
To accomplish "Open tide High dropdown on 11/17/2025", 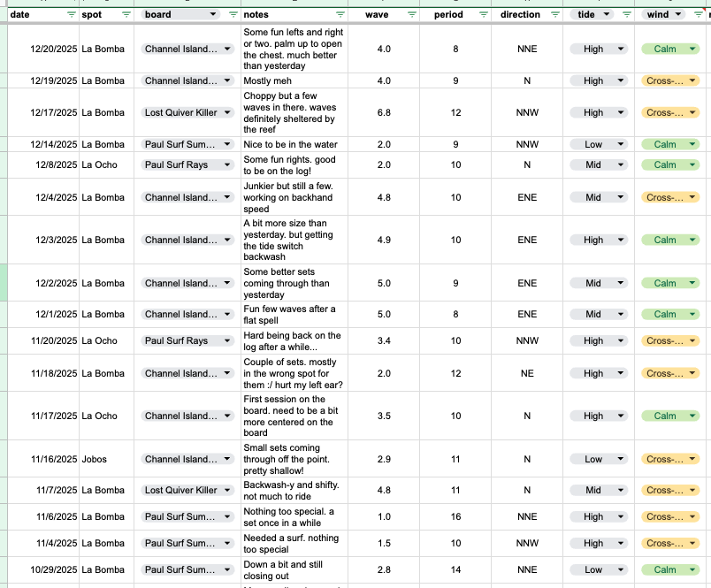I will tap(621, 416).
